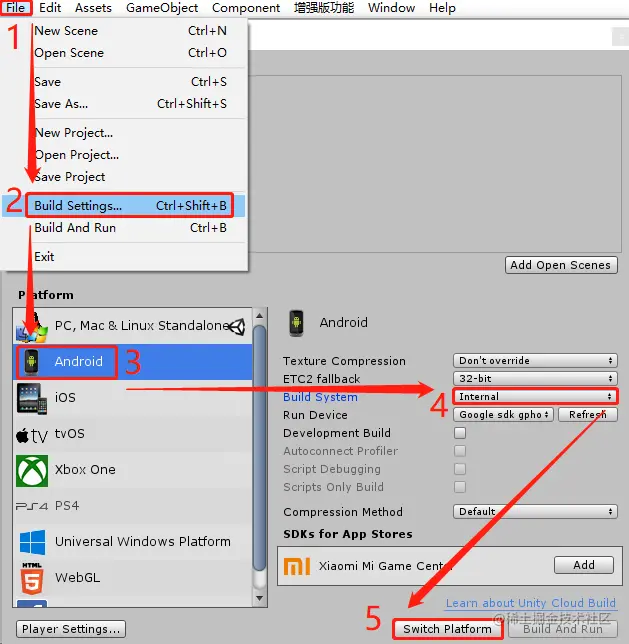This screenshot has width=629, height=644.
Task: Open the Texture Compression dropdown
Action: 535,361
